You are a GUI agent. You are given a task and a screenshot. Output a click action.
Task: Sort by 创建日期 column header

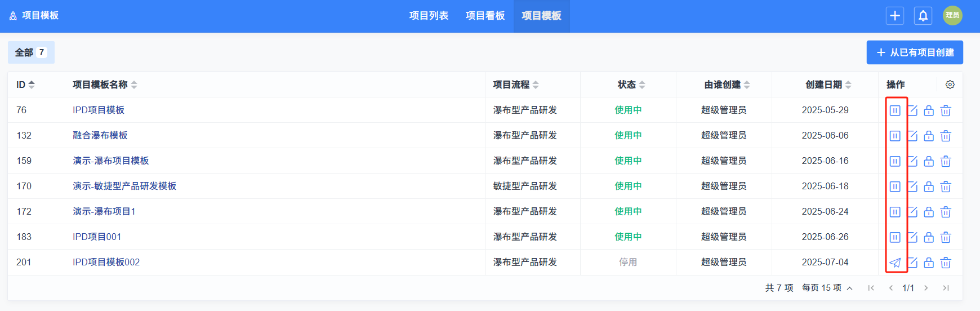pyautogui.click(x=828, y=85)
